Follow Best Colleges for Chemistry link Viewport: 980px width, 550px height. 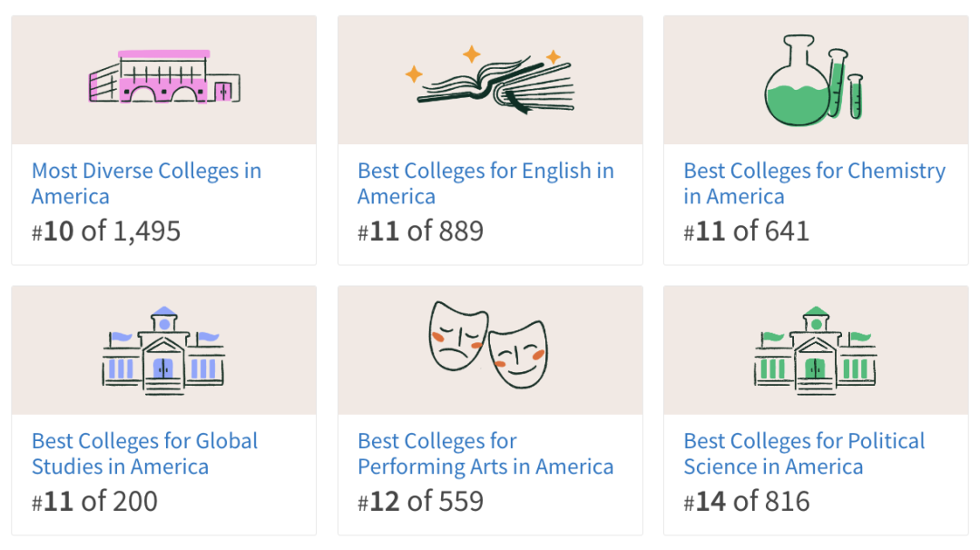click(814, 183)
